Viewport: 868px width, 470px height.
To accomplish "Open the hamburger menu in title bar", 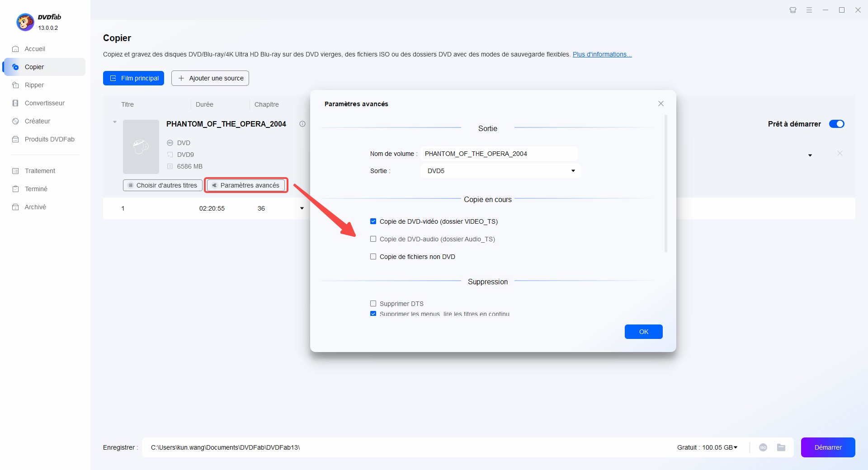I will pyautogui.click(x=809, y=10).
